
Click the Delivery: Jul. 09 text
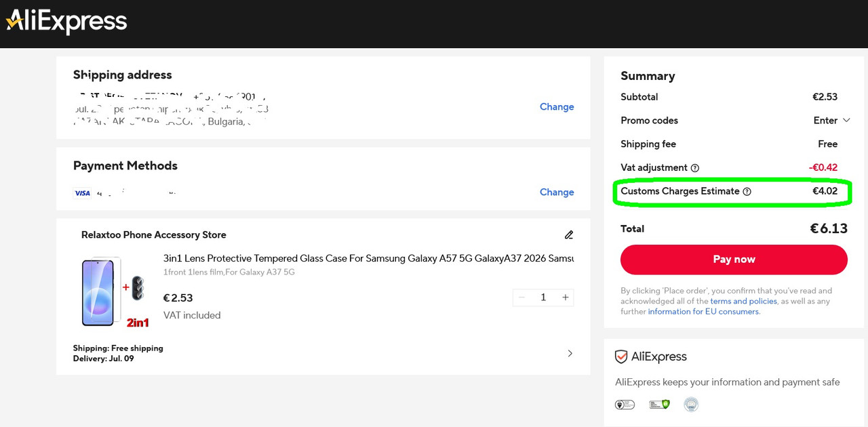(x=104, y=359)
